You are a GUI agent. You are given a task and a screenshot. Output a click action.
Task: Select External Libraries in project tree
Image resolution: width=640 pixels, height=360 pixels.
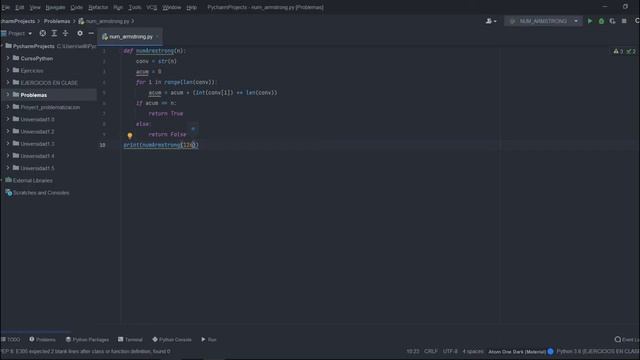(x=32, y=180)
